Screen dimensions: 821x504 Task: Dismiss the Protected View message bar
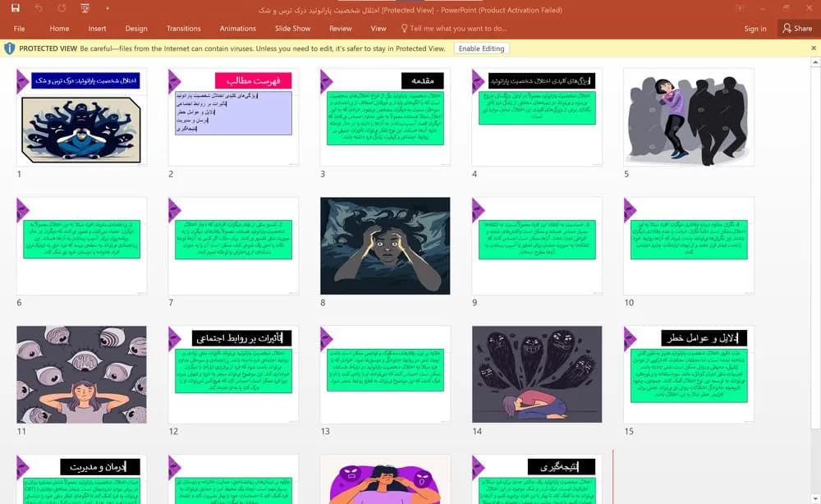(813, 48)
